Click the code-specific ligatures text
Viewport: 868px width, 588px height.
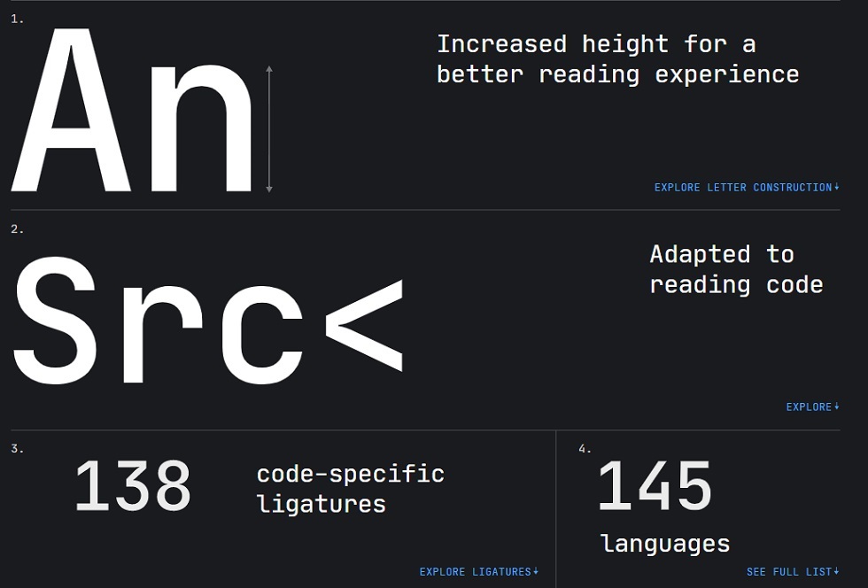(x=351, y=489)
